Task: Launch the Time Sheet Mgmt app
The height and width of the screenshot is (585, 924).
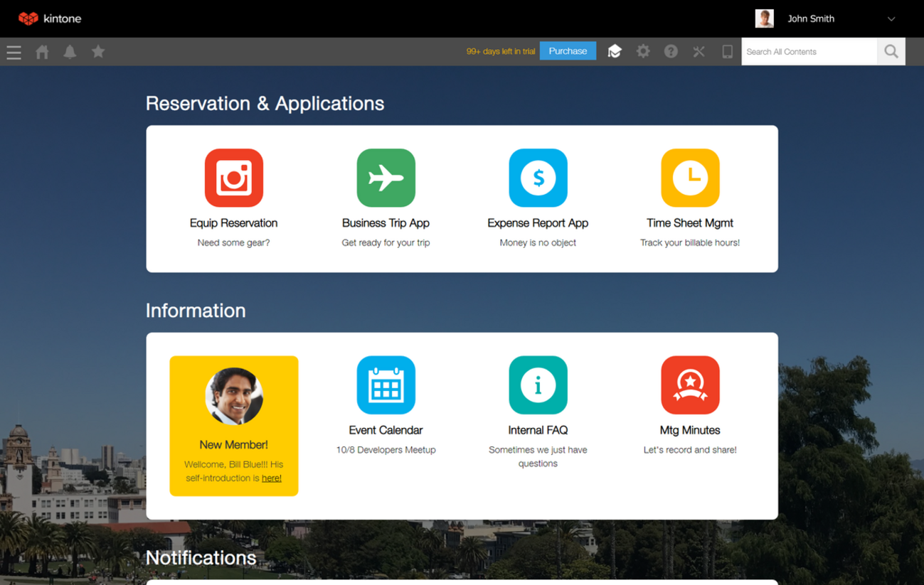Action: point(690,178)
